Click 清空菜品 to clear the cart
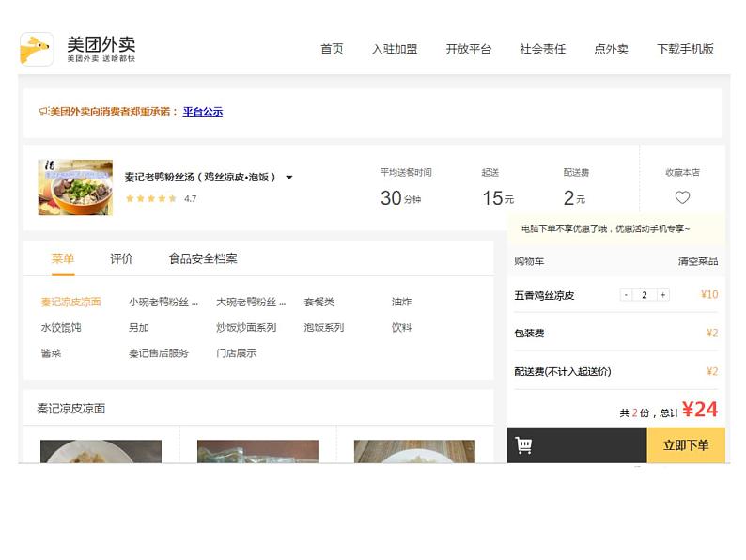746x560 pixels. tap(698, 261)
